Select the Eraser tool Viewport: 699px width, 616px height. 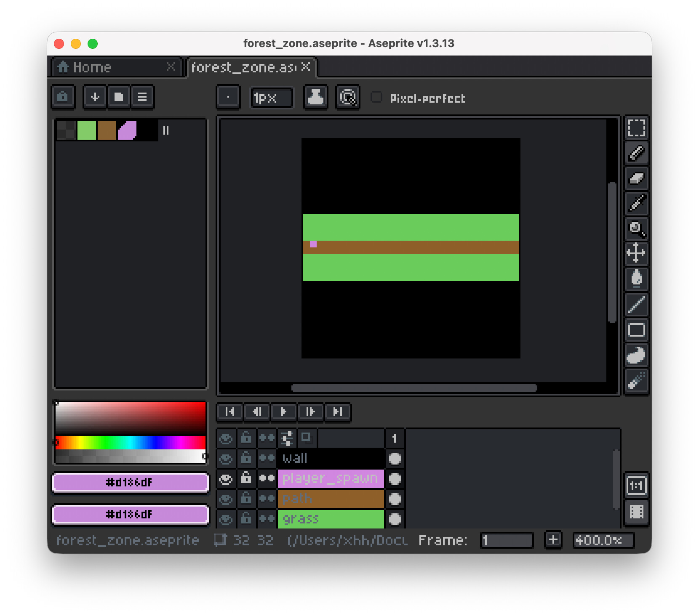click(x=636, y=178)
